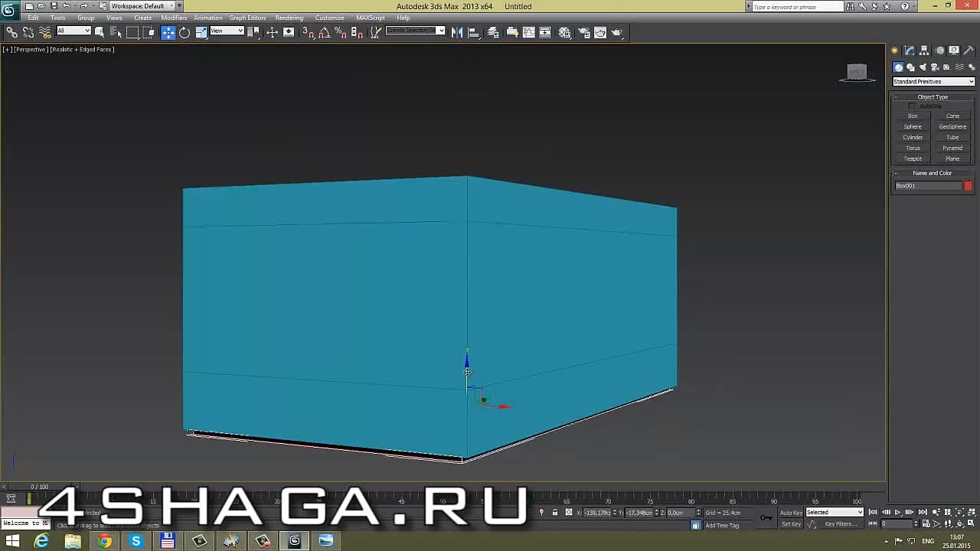
Task: Toggle the Selection Lock padlock
Action: 555,513
